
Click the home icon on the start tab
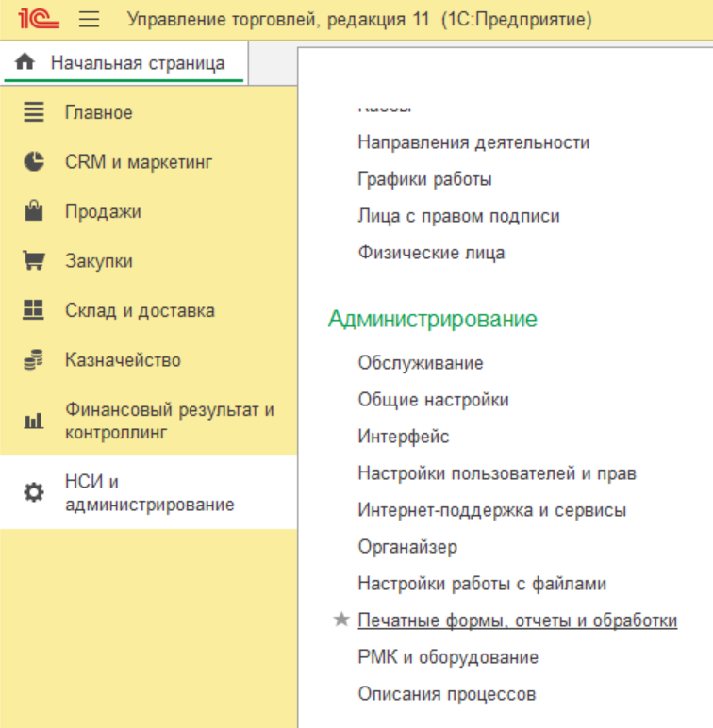pos(25,61)
